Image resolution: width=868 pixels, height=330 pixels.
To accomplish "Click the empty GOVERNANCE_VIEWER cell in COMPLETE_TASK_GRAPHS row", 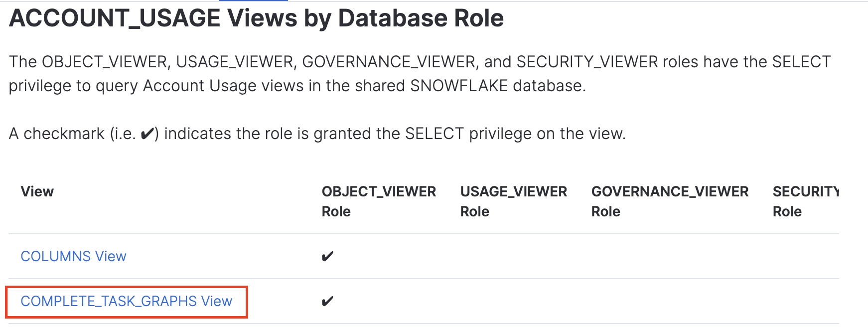I will (x=669, y=301).
